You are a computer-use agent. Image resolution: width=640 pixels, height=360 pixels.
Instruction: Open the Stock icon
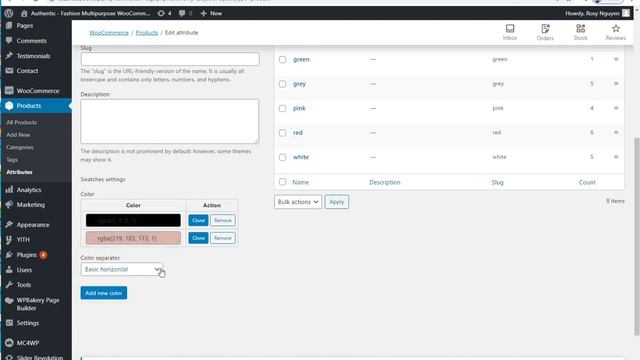[x=580, y=29]
